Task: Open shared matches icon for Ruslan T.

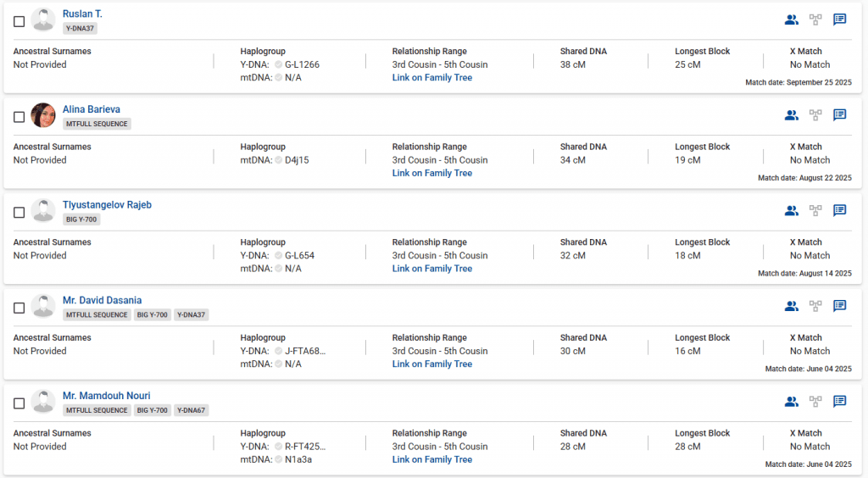Action: coord(791,19)
